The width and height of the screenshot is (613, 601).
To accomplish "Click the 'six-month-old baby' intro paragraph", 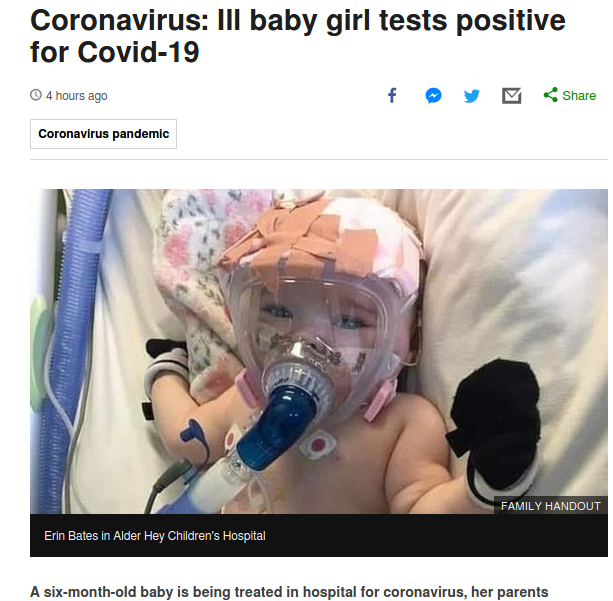I will 289,592.
